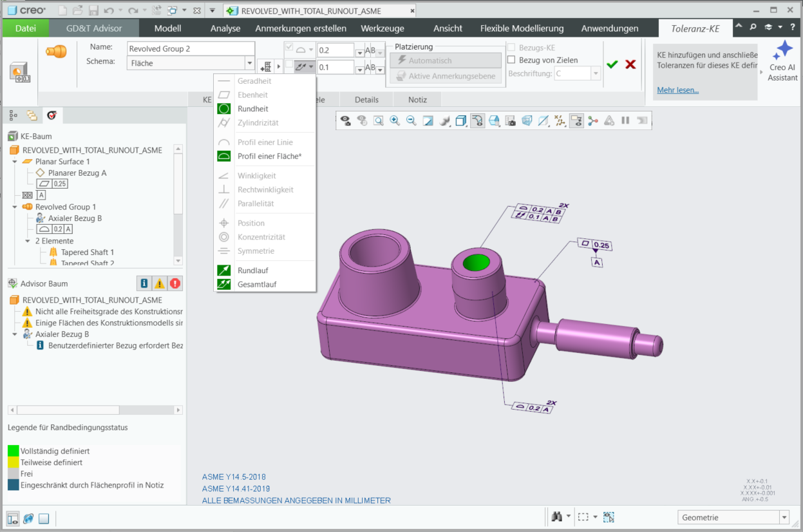Screen dimensions: 803x532
Task: Collapse the 2 Elemente tree node
Action: coord(28,241)
